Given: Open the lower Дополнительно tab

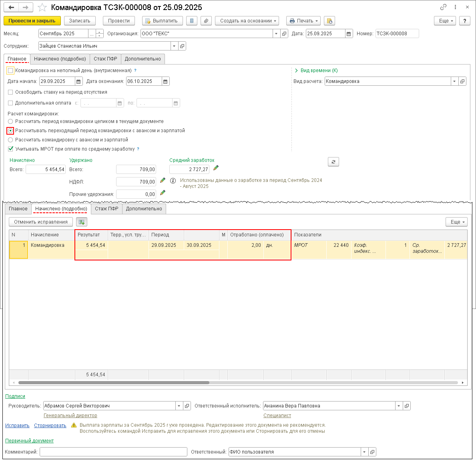Looking at the screenshot, I should [144, 209].
